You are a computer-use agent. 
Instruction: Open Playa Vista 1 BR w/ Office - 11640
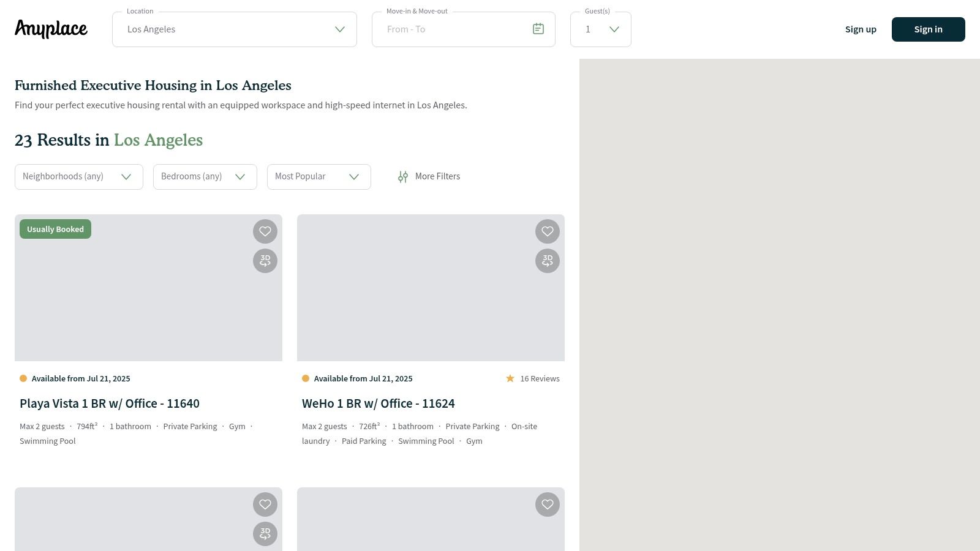pos(110,403)
